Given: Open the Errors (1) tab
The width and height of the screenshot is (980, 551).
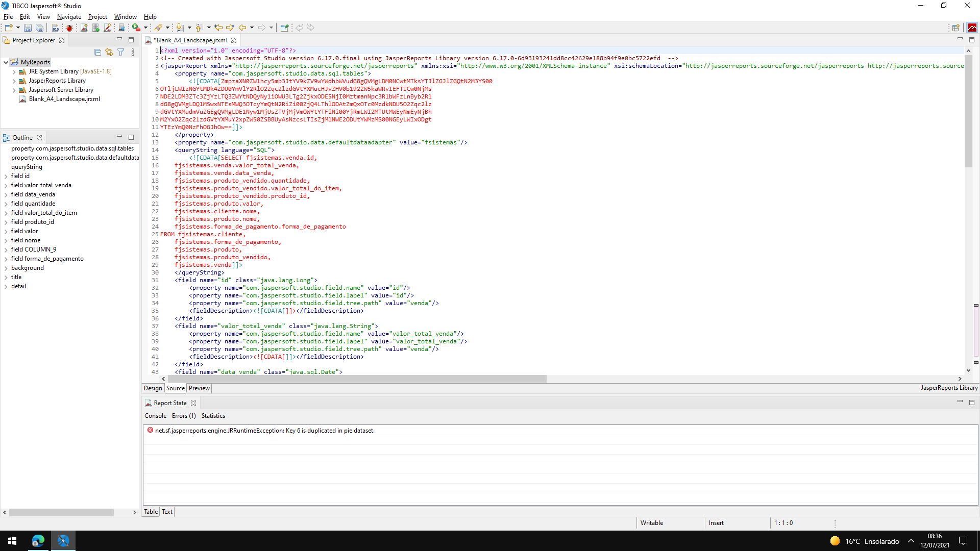Looking at the screenshot, I should point(184,416).
